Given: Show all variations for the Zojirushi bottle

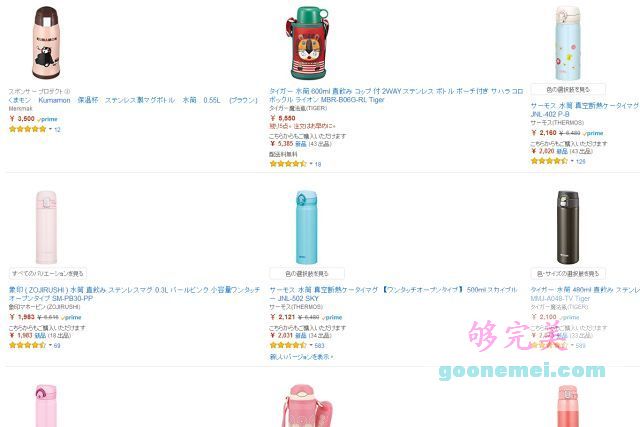Looking at the screenshot, I should tap(48, 274).
